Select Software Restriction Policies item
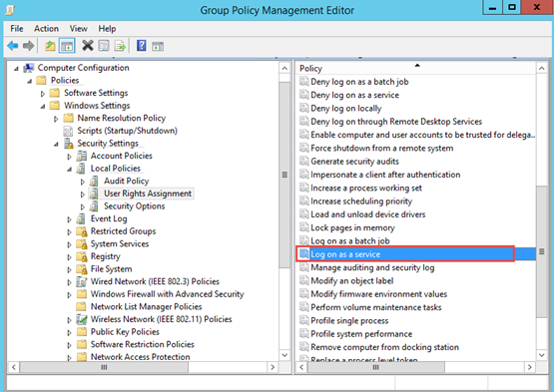Viewport: 554px width, 392px height. 143,344
